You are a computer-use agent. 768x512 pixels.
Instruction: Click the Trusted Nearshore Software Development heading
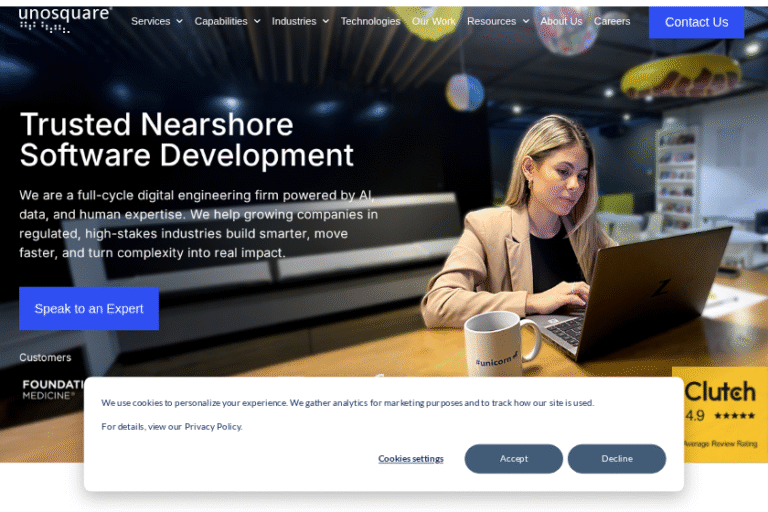click(187, 139)
